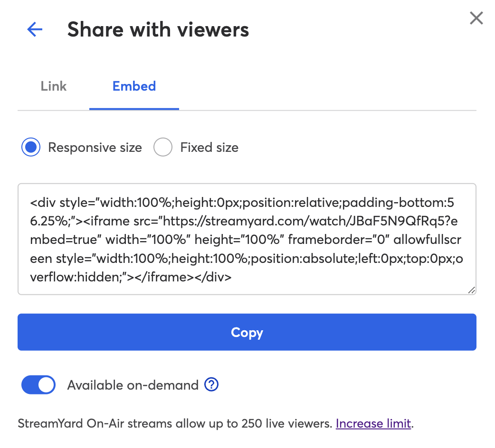
Task: Click the 250 live viewers notice text
Action: [175, 423]
